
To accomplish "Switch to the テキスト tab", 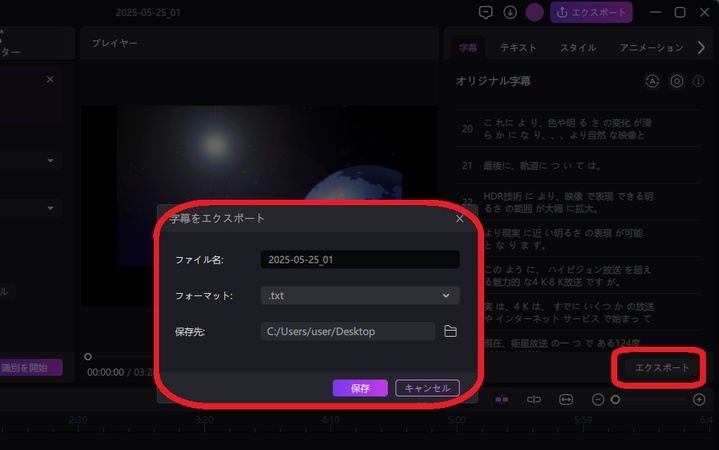I will click(x=518, y=48).
